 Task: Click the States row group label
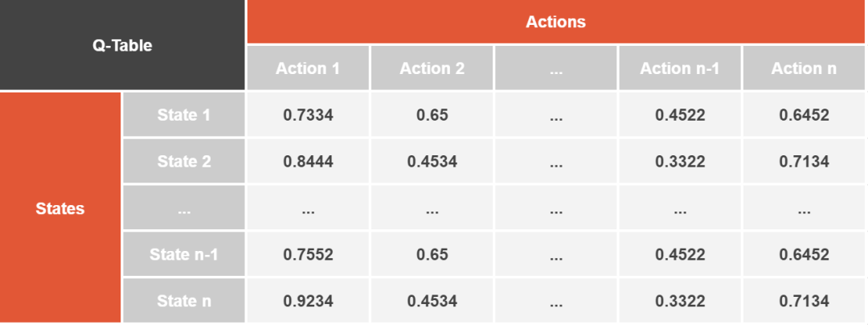[60, 208]
